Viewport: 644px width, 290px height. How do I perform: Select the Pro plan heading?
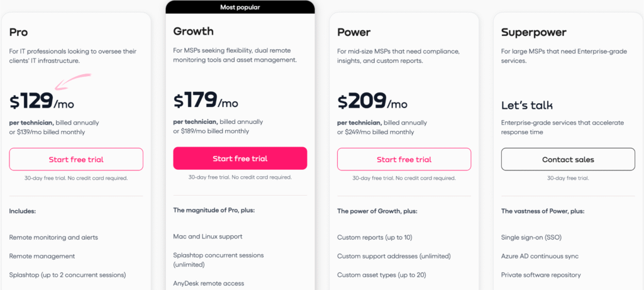tap(18, 32)
